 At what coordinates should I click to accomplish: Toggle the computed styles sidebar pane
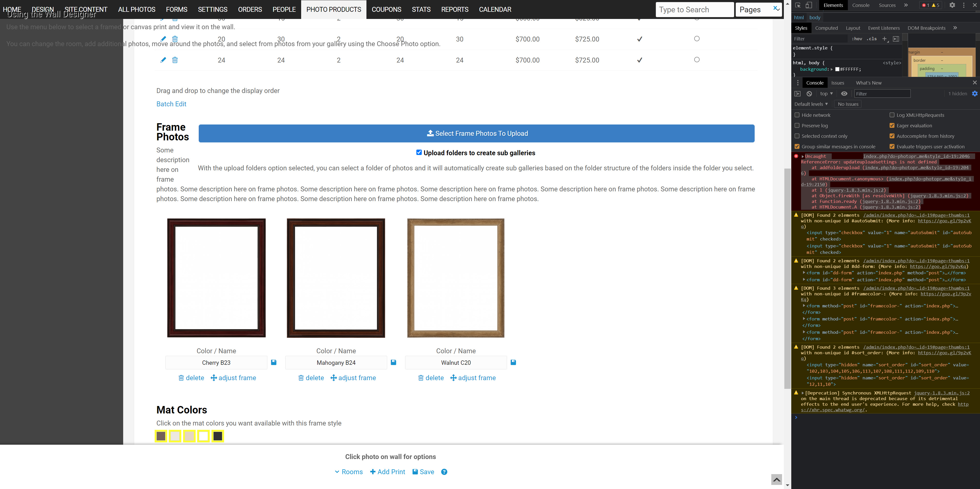896,39
